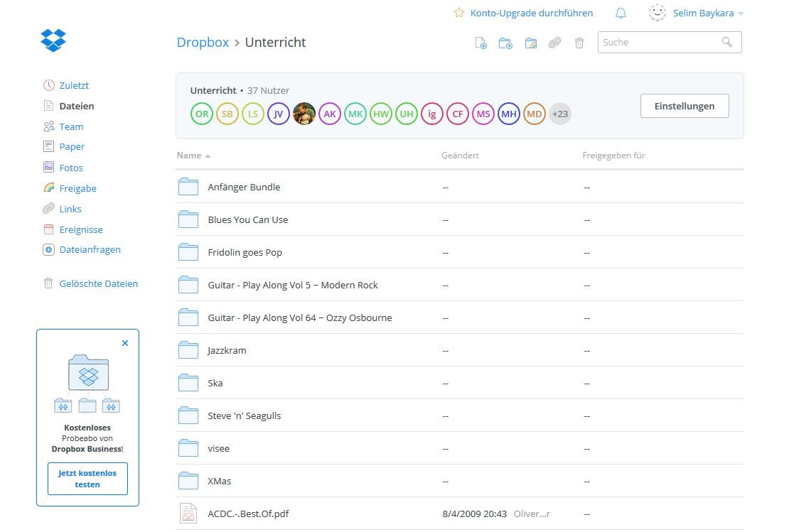Open the notifications bell
Viewport: 811px width, 532px height.
pos(621,13)
